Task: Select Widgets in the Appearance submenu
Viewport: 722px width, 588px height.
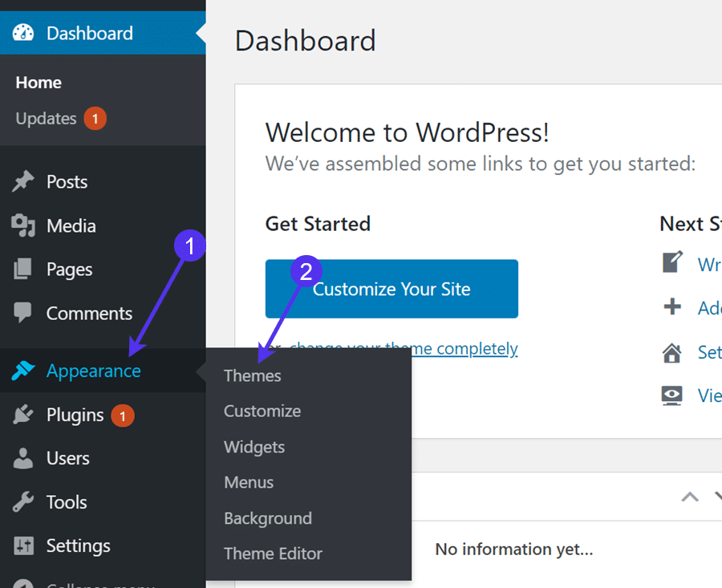Action: pos(254,447)
